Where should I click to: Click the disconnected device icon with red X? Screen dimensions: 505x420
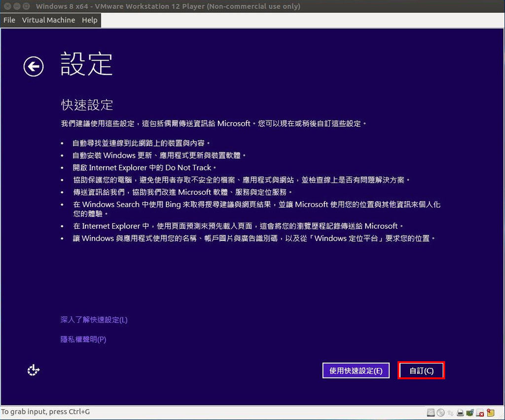tap(480, 413)
